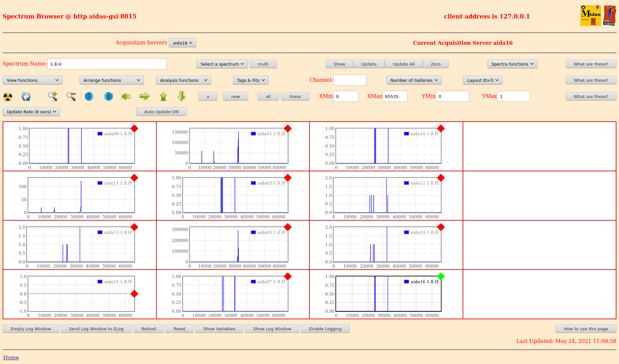Viewport: 619px width, 364px height.
Task: Click the red diamond on aida03 plot
Action: pyautogui.click(x=288, y=178)
